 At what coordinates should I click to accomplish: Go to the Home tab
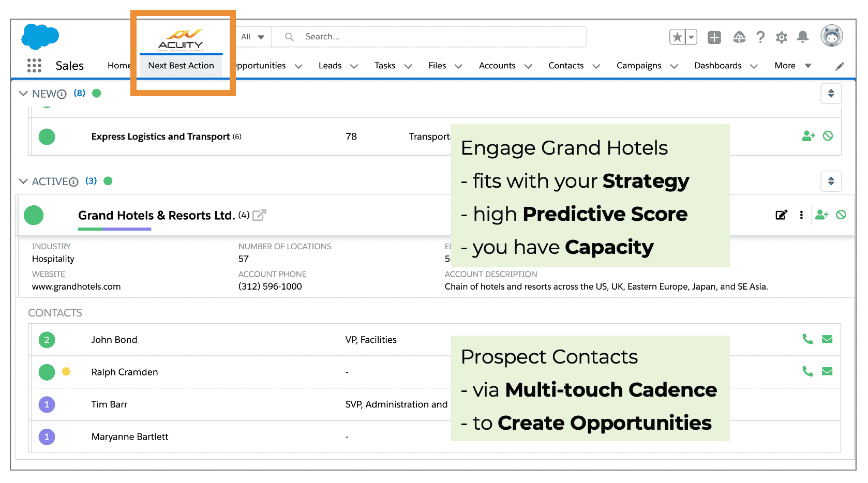pyautogui.click(x=119, y=66)
